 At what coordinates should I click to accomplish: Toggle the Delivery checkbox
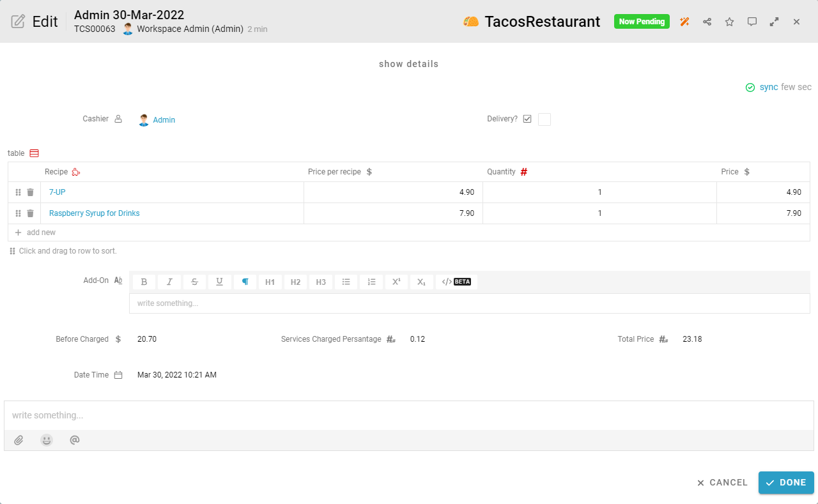tap(544, 119)
